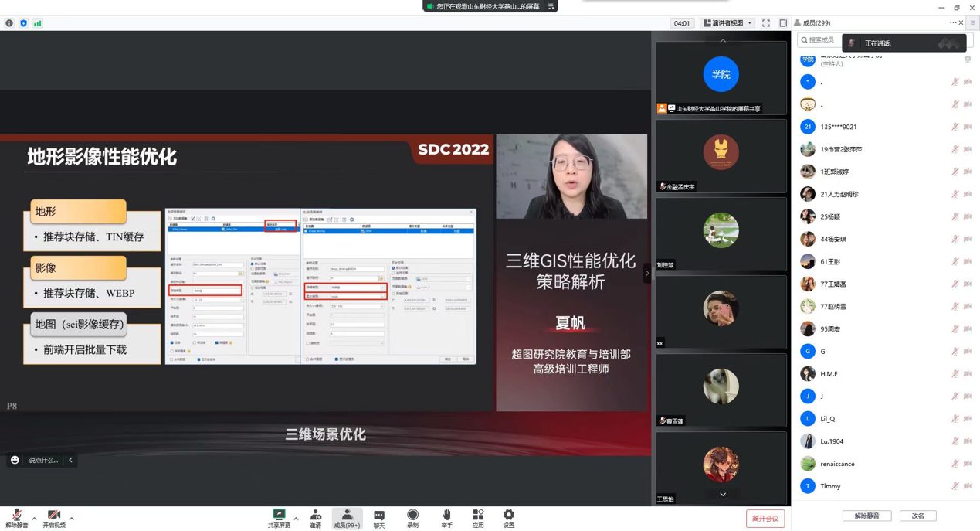
Task: Open the three-dot menu in members panel
Action: [x=952, y=23]
